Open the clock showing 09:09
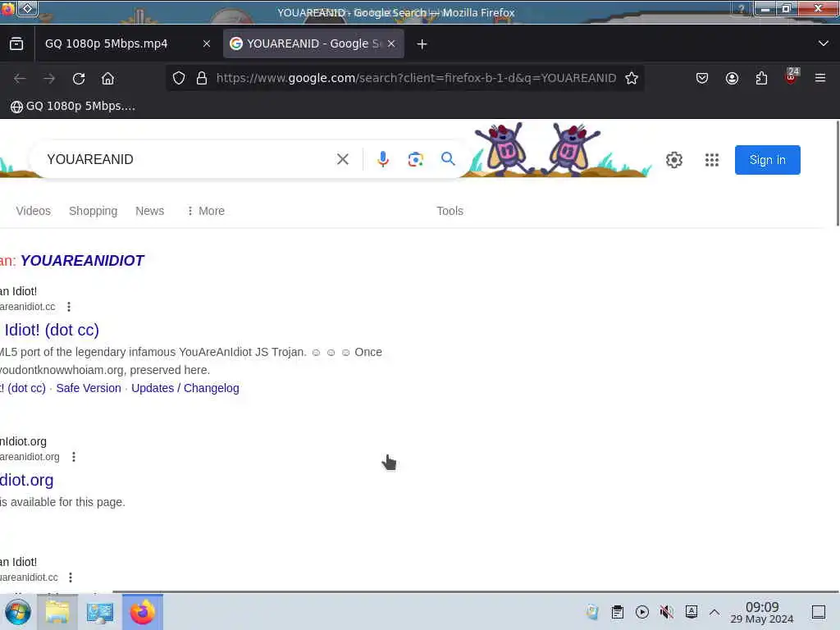The width and height of the screenshot is (840, 630). pyautogui.click(x=762, y=612)
